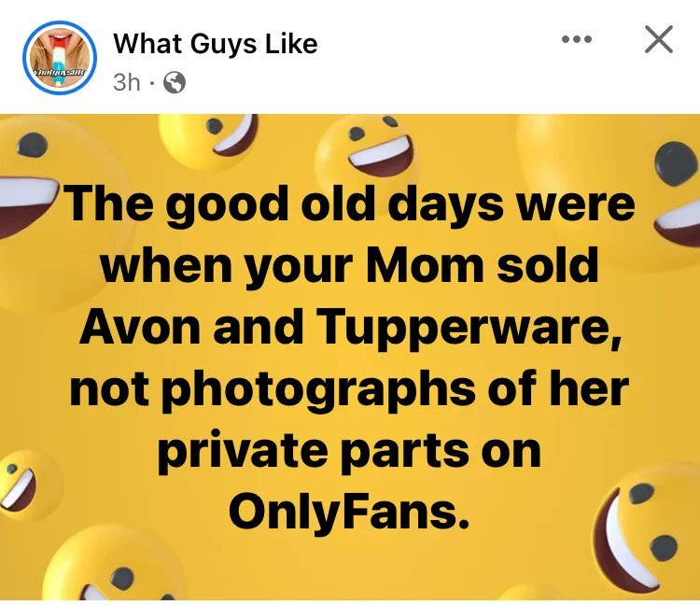Click the 'when your Mom sold' text line
This screenshot has width=700, height=605.
[x=348, y=266]
